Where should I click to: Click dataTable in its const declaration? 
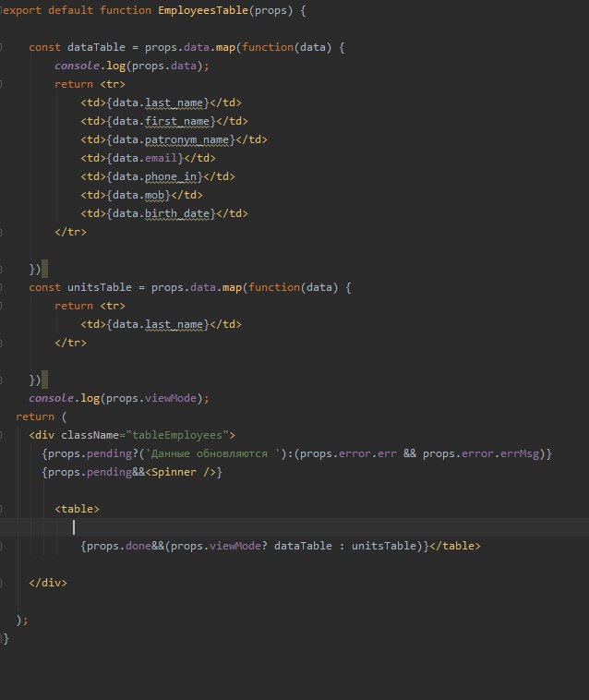tap(96, 47)
